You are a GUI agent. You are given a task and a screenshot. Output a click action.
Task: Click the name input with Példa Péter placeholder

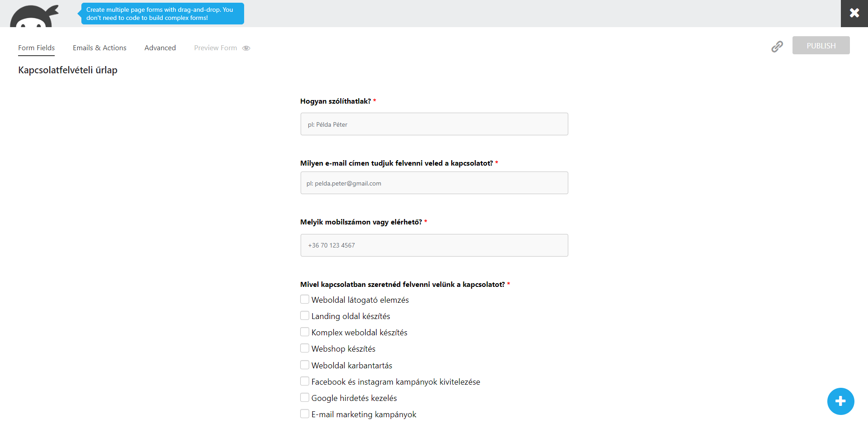[434, 124]
